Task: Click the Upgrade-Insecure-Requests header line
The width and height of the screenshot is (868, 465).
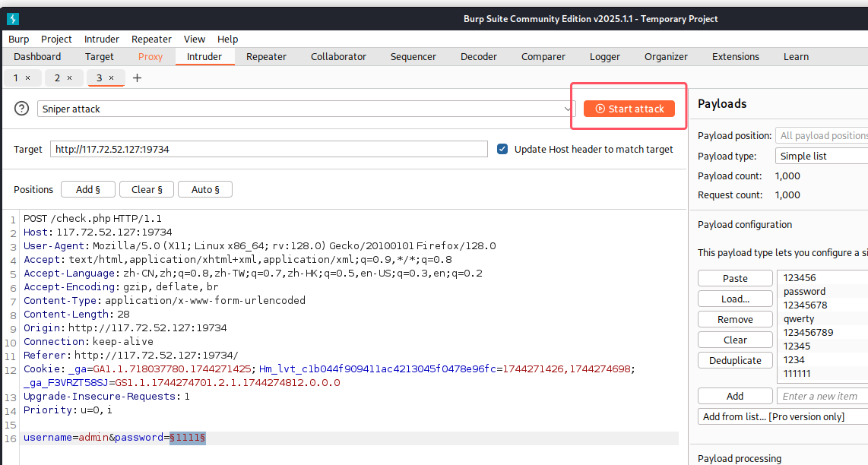Action: (106, 397)
